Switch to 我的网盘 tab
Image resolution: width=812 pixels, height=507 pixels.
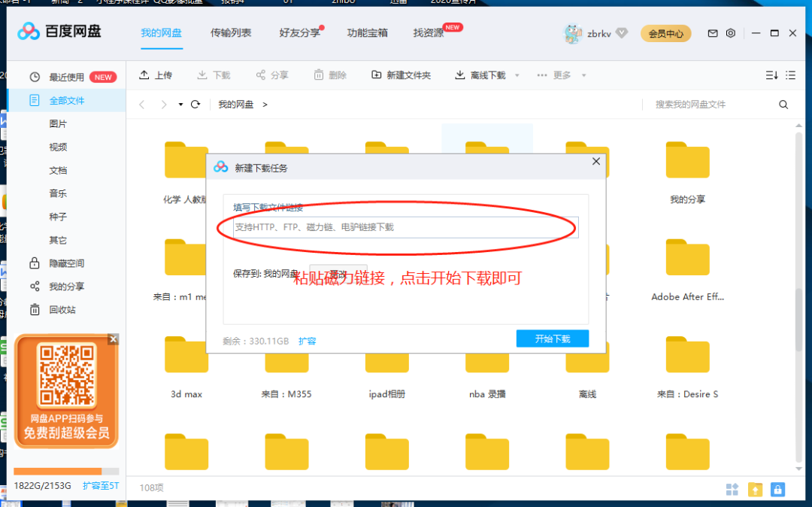[161, 33]
